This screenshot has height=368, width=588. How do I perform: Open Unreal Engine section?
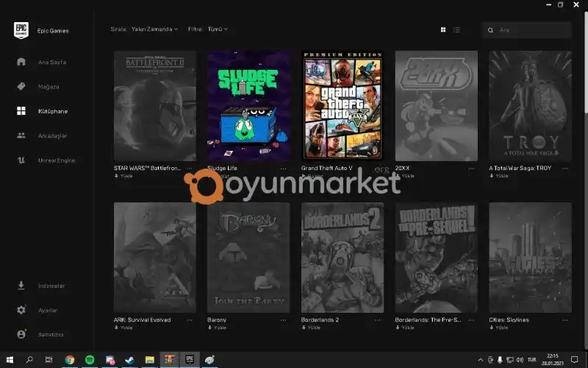56,160
